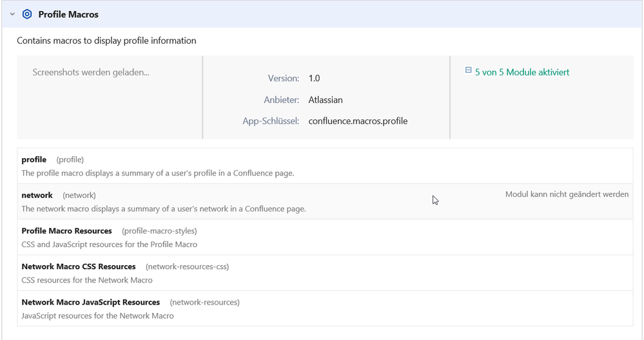Open the '5 von 5 Module aktiviert' link
The image size is (644, 340).
pyautogui.click(x=522, y=72)
